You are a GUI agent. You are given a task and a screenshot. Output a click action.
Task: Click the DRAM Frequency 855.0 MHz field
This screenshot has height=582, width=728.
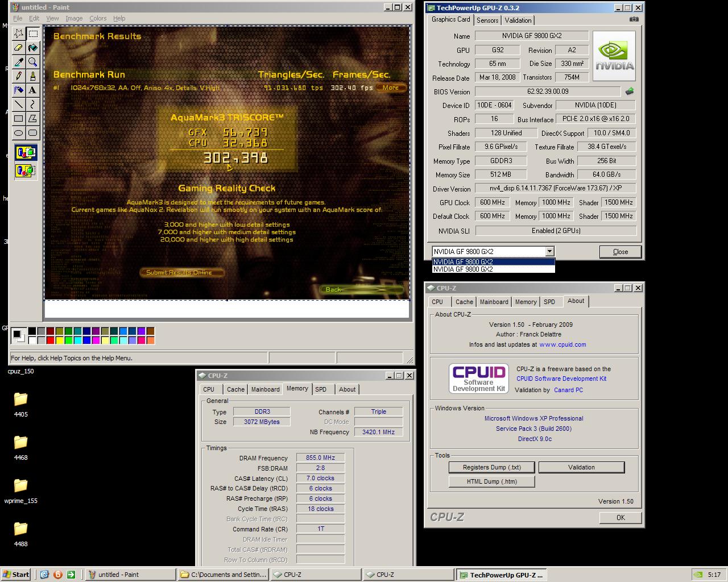click(x=320, y=458)
